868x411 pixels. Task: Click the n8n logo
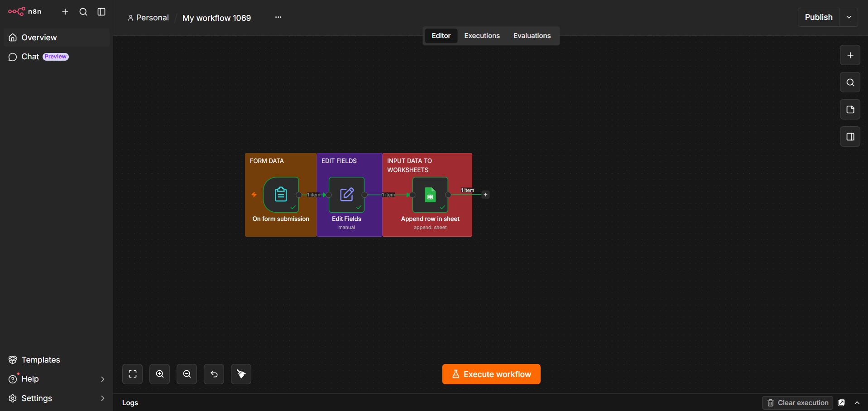tap(25, 12)
